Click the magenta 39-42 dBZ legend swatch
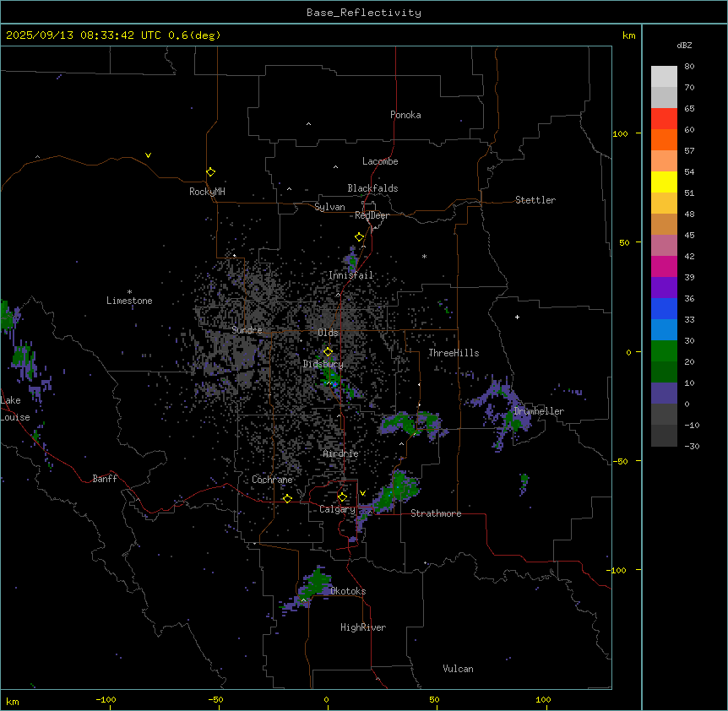The image size is (728, 711). pos(664,266)
